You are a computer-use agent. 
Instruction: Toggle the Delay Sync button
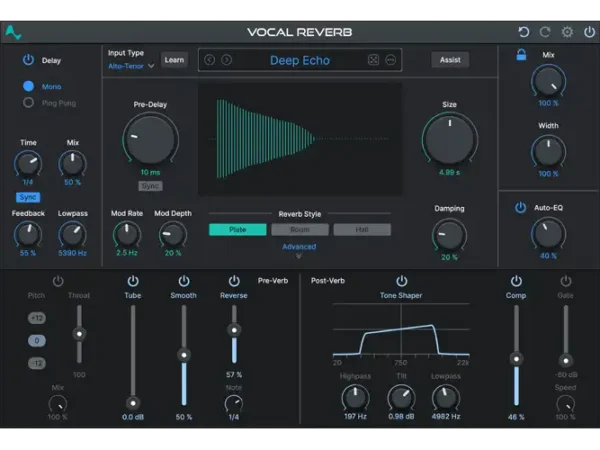pyautogui.click(x=28, y=197)
